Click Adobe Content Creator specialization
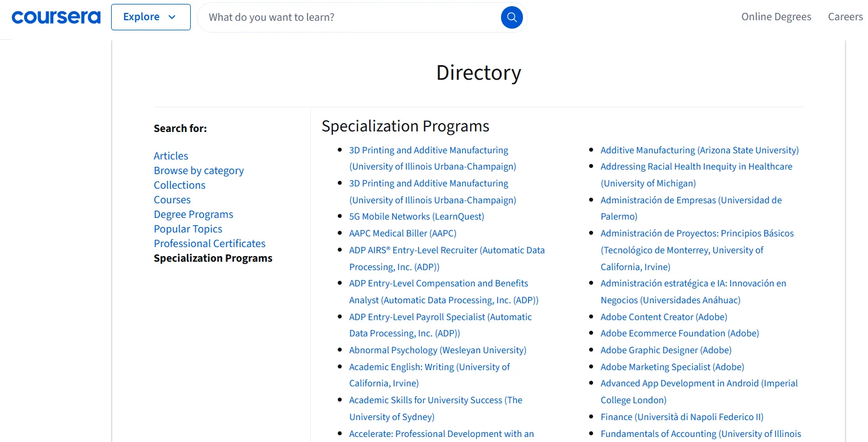 click(663, 317)
